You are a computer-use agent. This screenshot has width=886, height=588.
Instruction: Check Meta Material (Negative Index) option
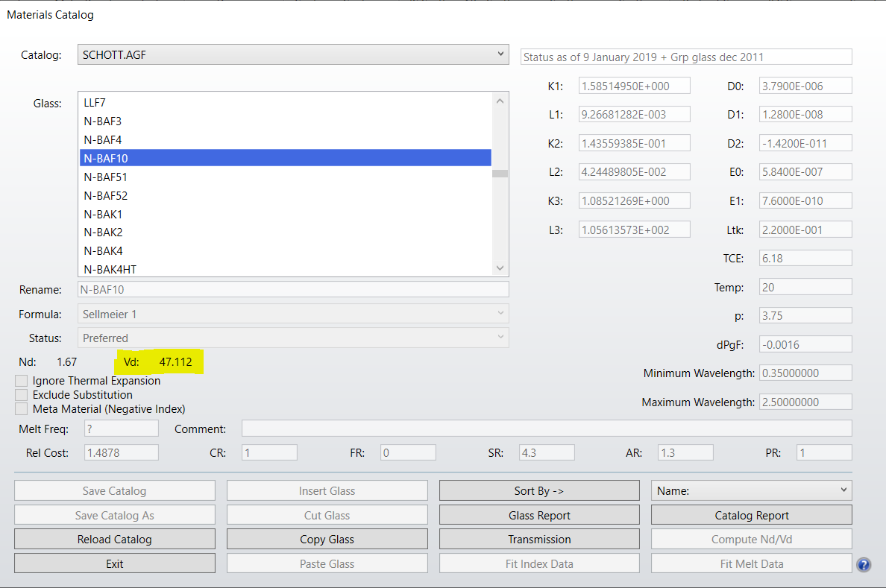pos(22,409)
